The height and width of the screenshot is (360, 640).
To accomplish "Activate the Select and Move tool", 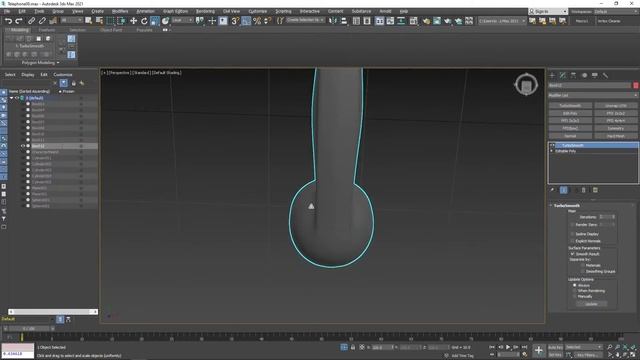I will click(133, 21).
